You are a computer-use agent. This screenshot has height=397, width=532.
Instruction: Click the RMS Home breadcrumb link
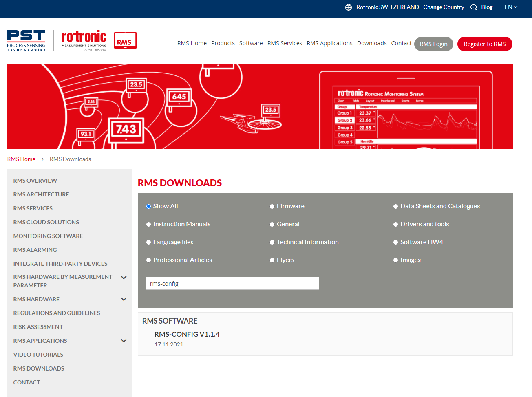tap(21, 159)
